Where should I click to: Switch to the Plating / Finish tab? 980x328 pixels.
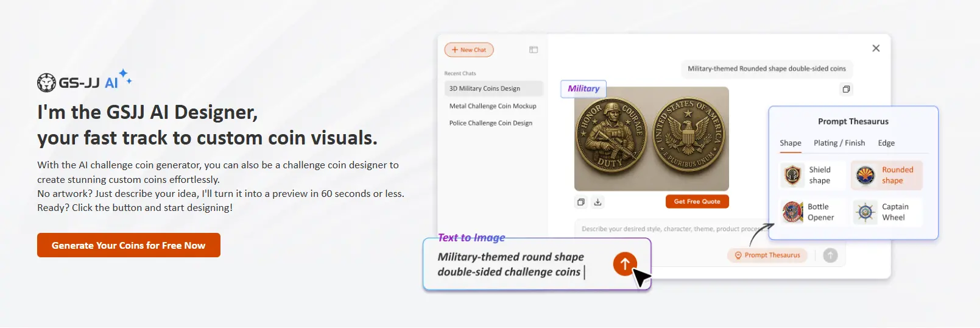click(839, 143)
